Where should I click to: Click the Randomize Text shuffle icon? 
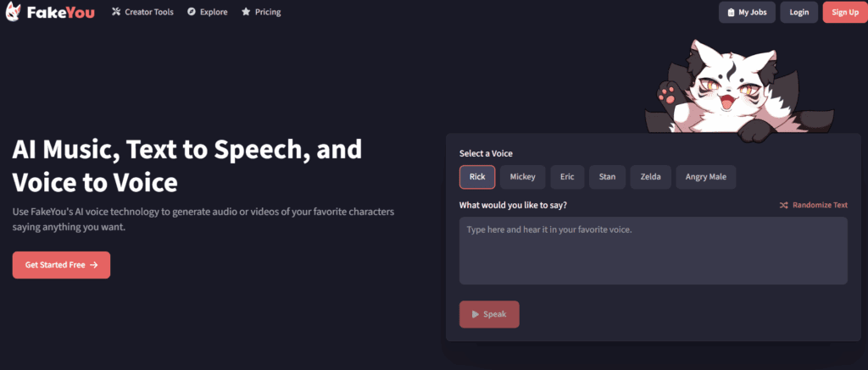(784, 205)
